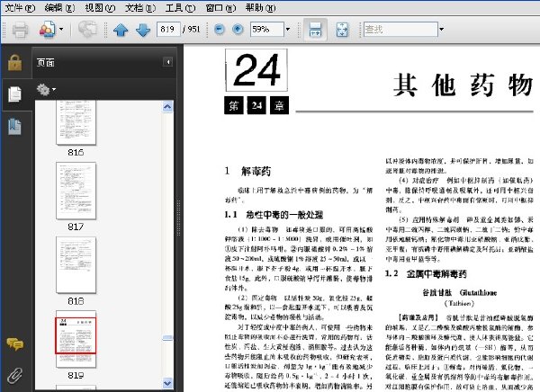Screen dimensions: 540x392
Task: Click the security padlock icon in sidebar
Action: point(14,62)
